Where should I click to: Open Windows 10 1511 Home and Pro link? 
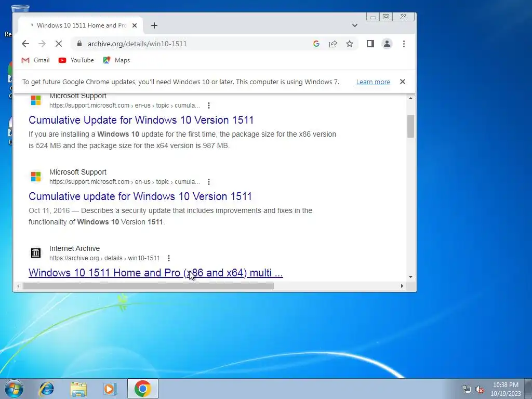tap(156, 272)
